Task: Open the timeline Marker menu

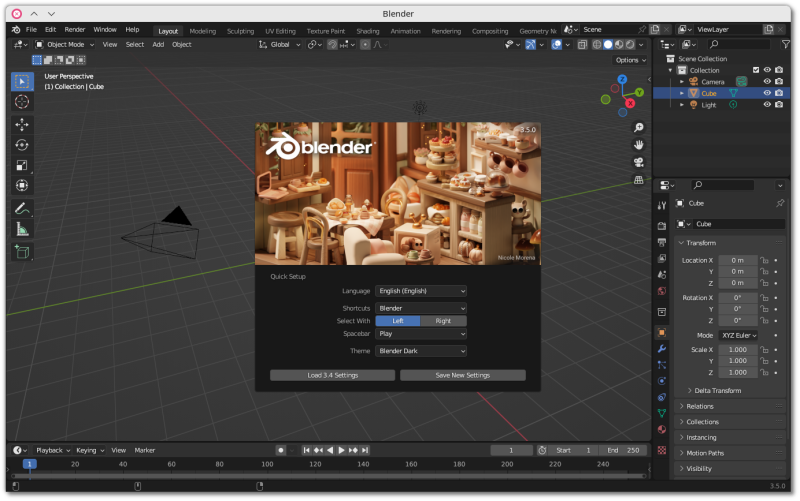Action: 144,450
